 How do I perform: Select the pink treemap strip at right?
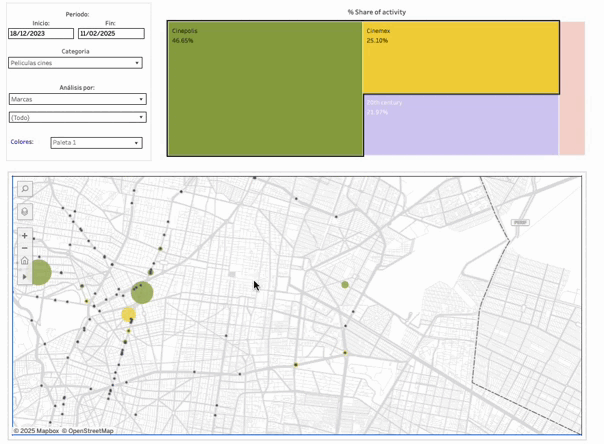(x=572, y=88)
